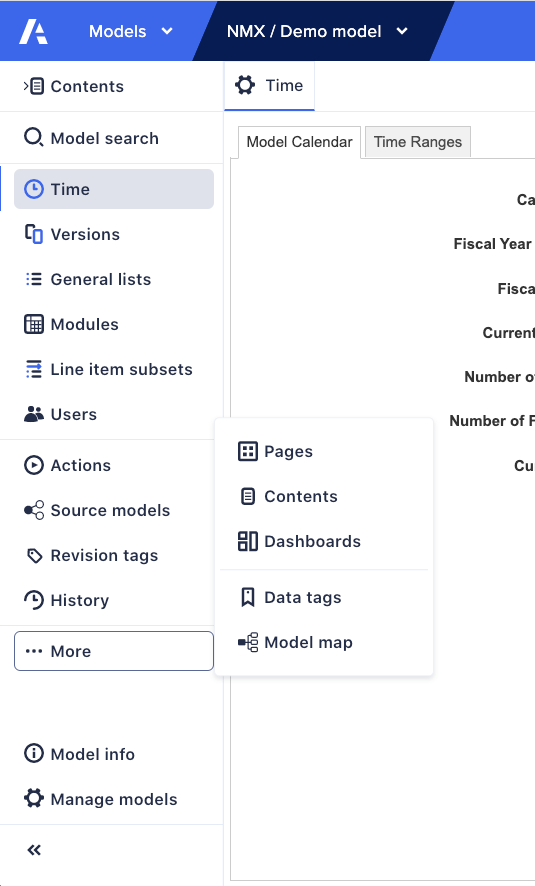Collapse the sidebar with double chevron
Image resolution: width=535 pixels, height=886 pixels.
tap(34, 850)
